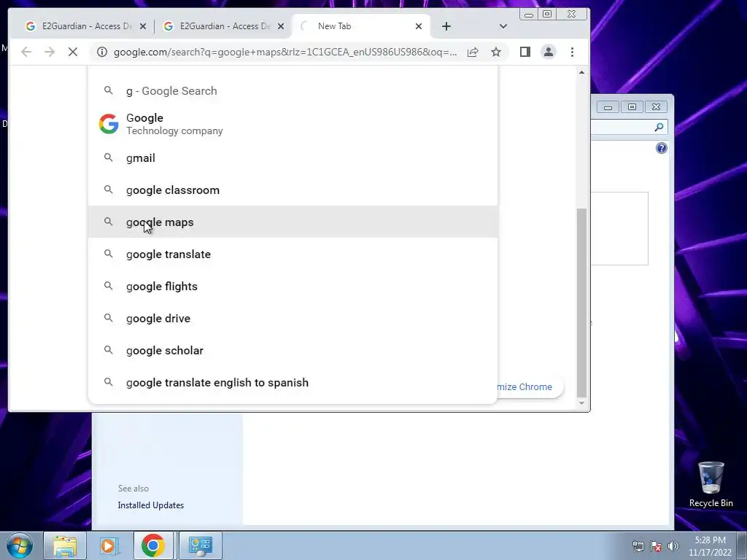View site information icon in address bar
Image resolution: width=747 pixels, height=560 pixels.
[102, 52]
